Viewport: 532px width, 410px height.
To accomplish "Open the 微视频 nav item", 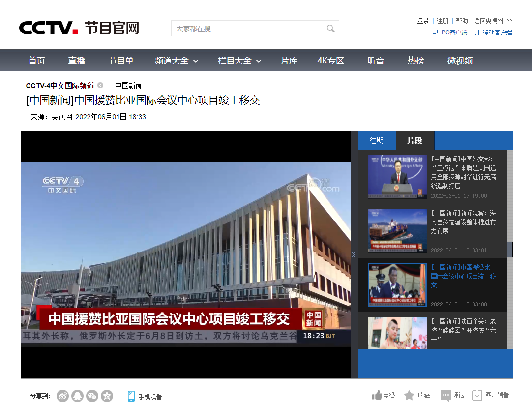I will 460,61.
